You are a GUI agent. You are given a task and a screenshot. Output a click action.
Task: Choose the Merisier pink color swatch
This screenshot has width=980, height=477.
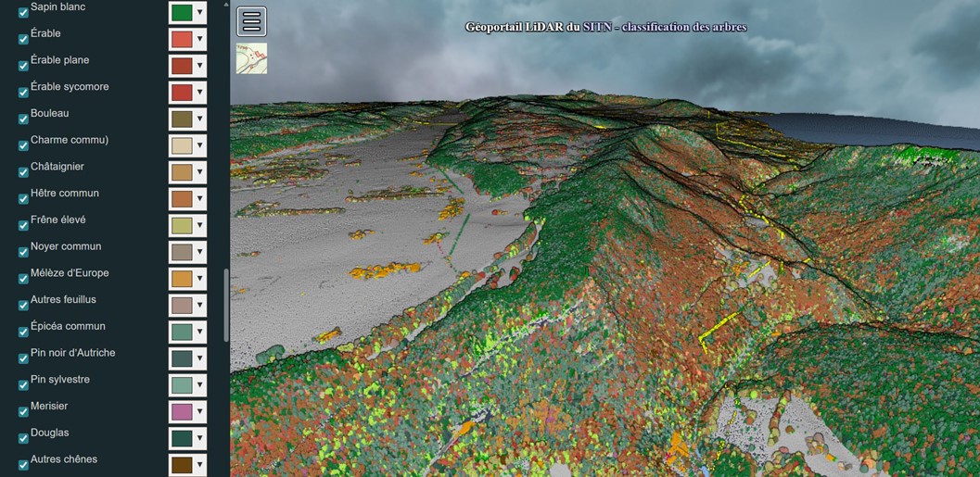click(x=181, y=412)
